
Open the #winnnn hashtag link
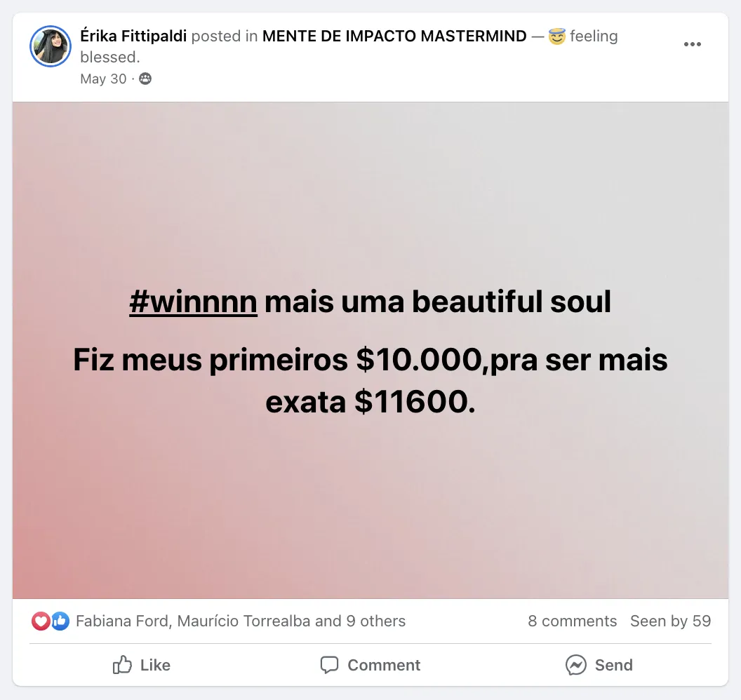(193, 302)
